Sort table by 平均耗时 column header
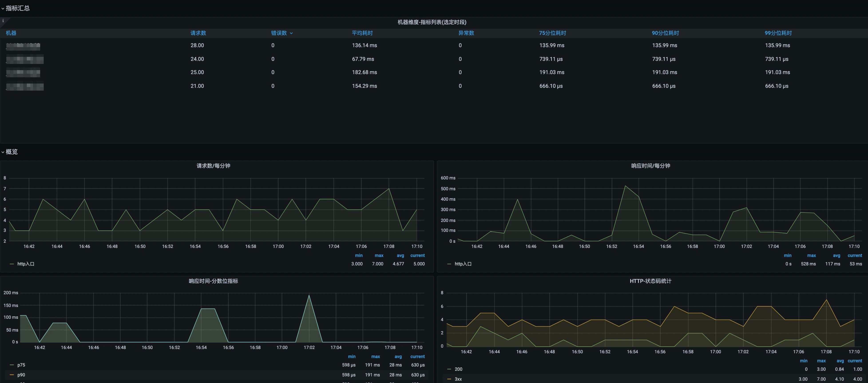The image size is (868, 383). click(362, 33)
